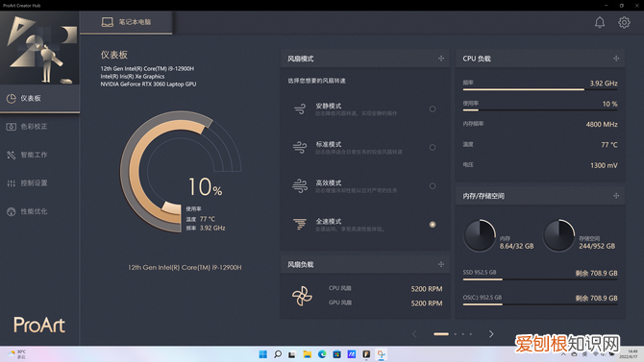Click the CPU 使用率 progress bar

pos(540,110)
